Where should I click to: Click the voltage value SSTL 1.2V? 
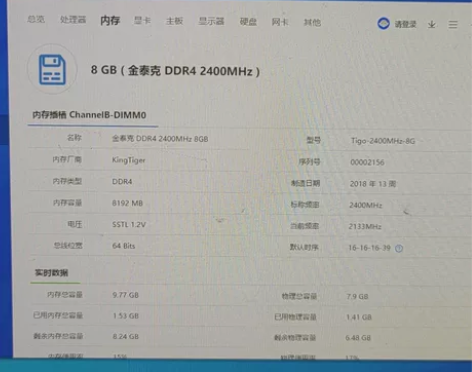point(129,224)
